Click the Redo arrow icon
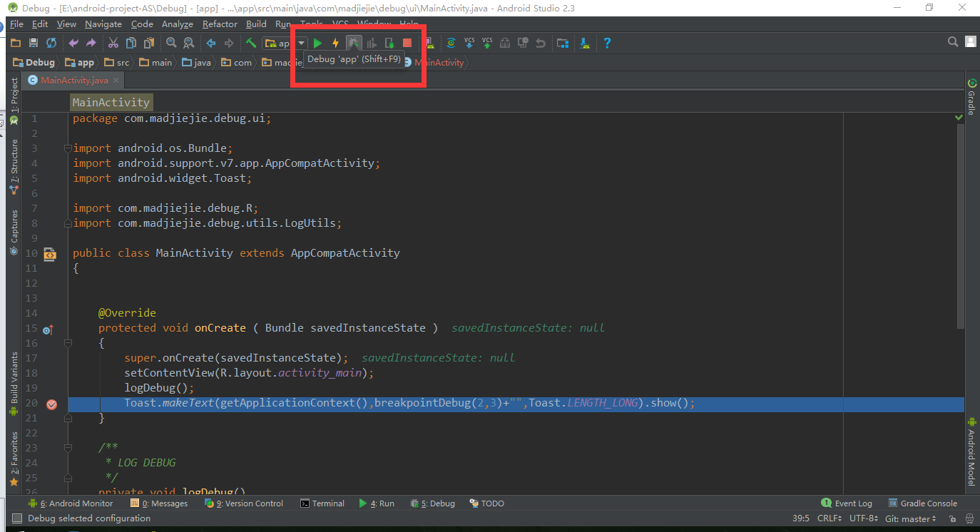Viewport: 980px width, 532px height. click(x=91, y=43)
